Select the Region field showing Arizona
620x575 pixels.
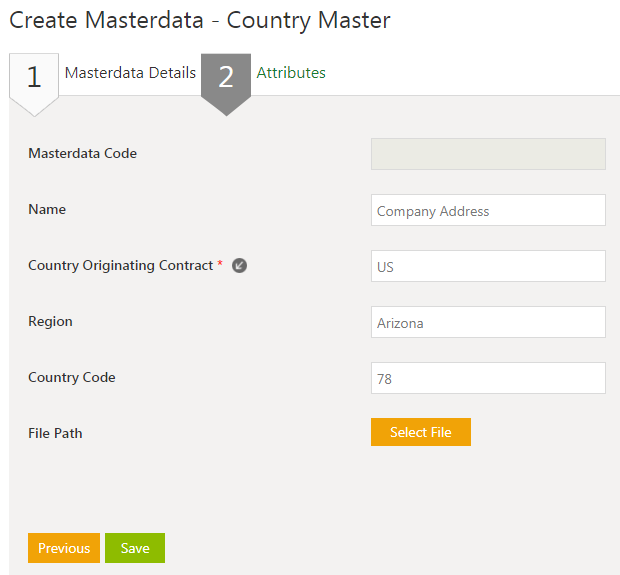click(488, 322)
